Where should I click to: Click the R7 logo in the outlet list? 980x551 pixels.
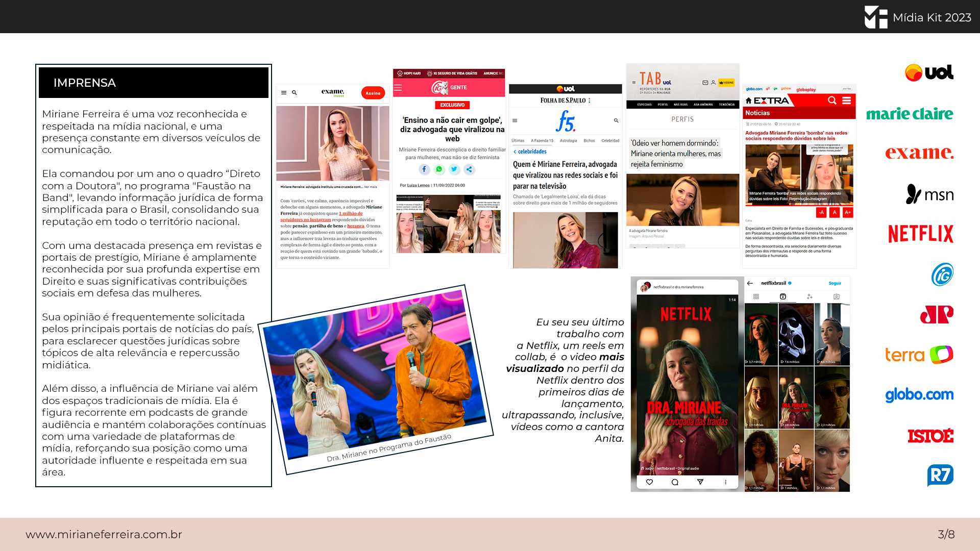pyautogui.click(x=940, y=475)
